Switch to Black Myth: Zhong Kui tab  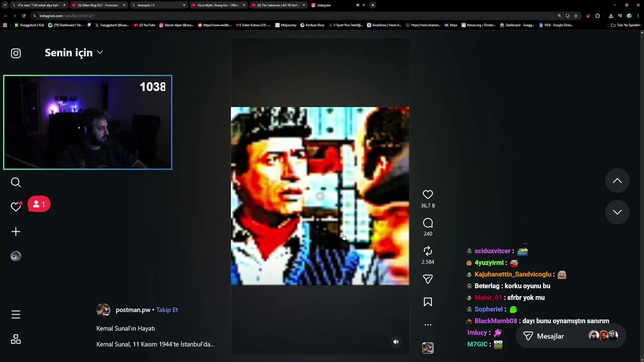click(218, 5)
